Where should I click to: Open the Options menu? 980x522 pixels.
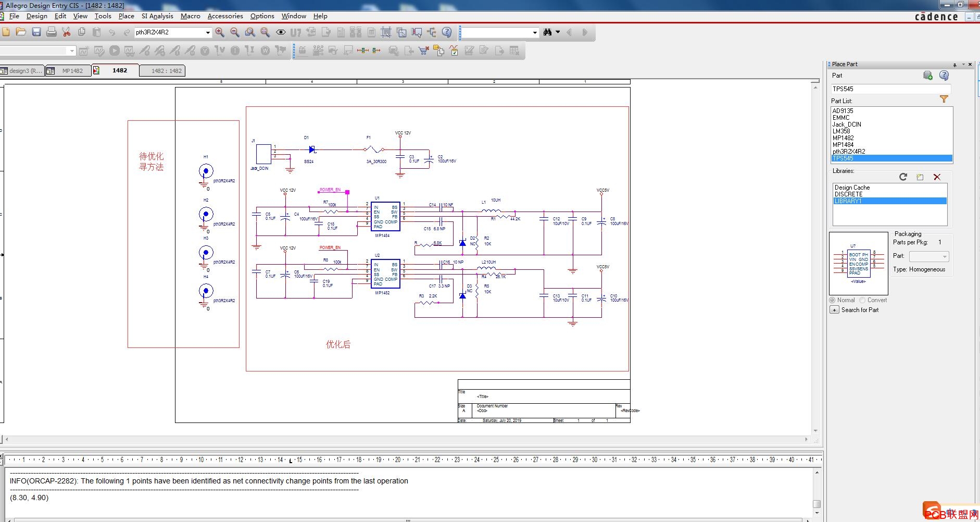262,16
